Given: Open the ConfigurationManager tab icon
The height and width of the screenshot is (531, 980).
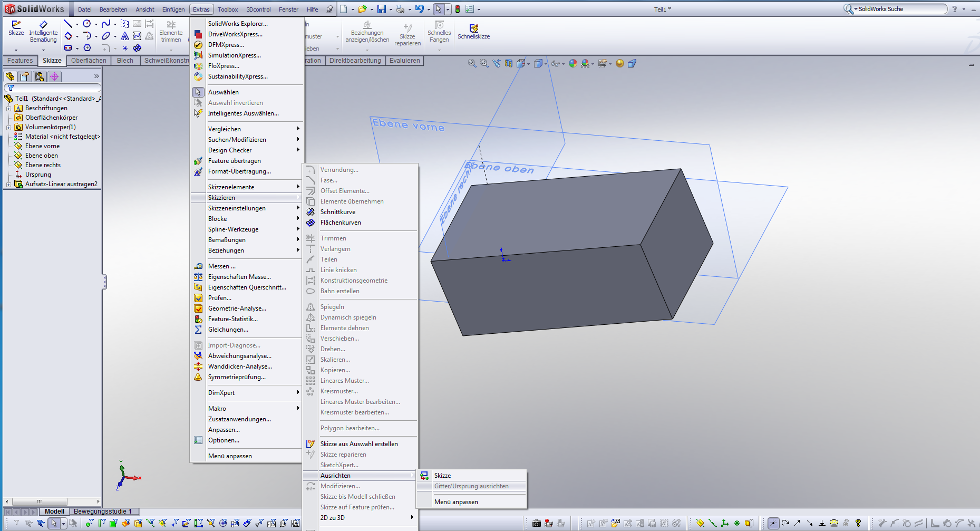Looking at the screenshot, I should (x=40, y=76).
